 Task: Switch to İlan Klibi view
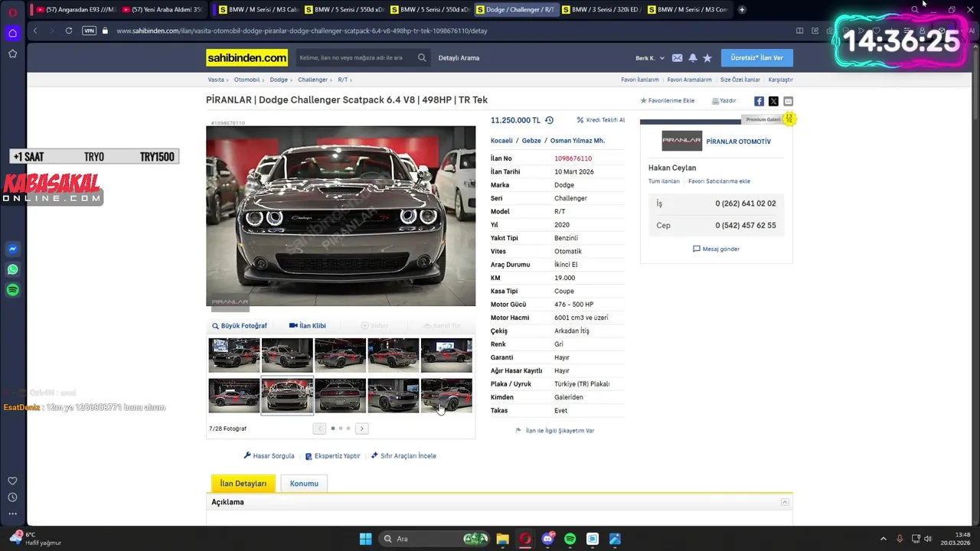coord(308,326)
